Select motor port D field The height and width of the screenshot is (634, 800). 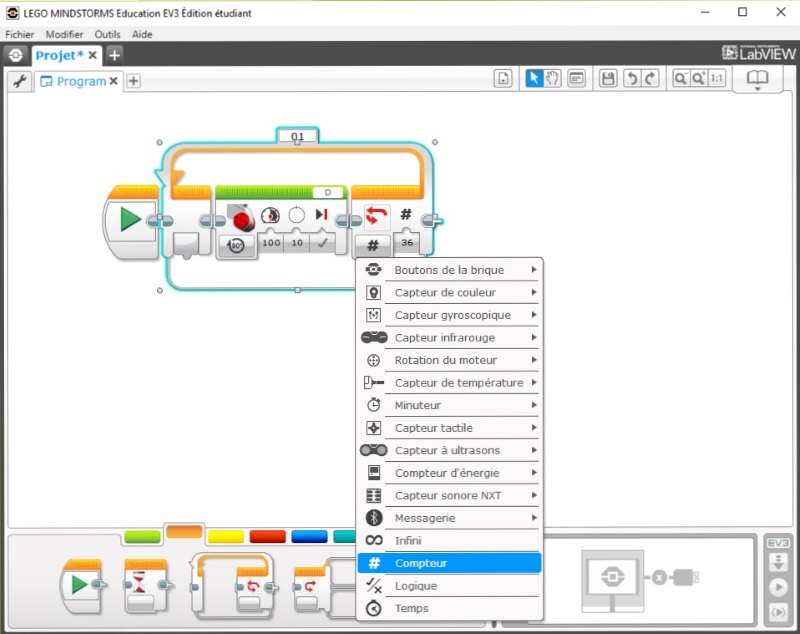[x=328, y=192]
